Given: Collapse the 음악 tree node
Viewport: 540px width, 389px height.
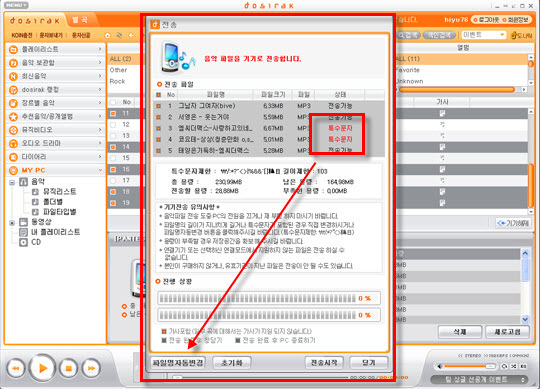Looking at the screenshot, I should coord(12,182).
